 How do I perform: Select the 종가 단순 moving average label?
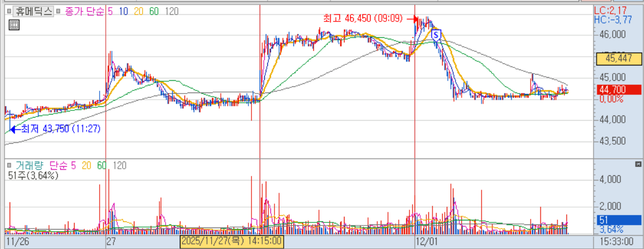[84, 11]
